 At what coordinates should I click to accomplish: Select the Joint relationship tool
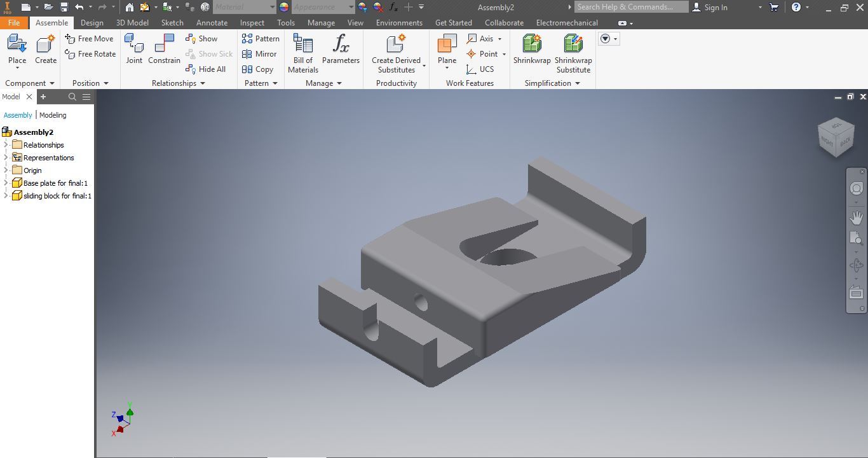134,50
